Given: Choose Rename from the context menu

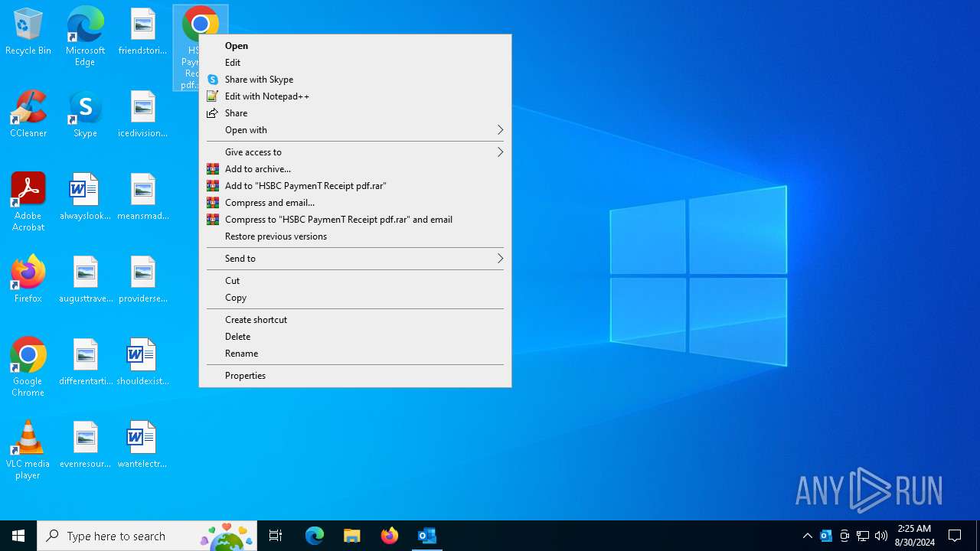Looking at the screenshot, I should 355,354.
